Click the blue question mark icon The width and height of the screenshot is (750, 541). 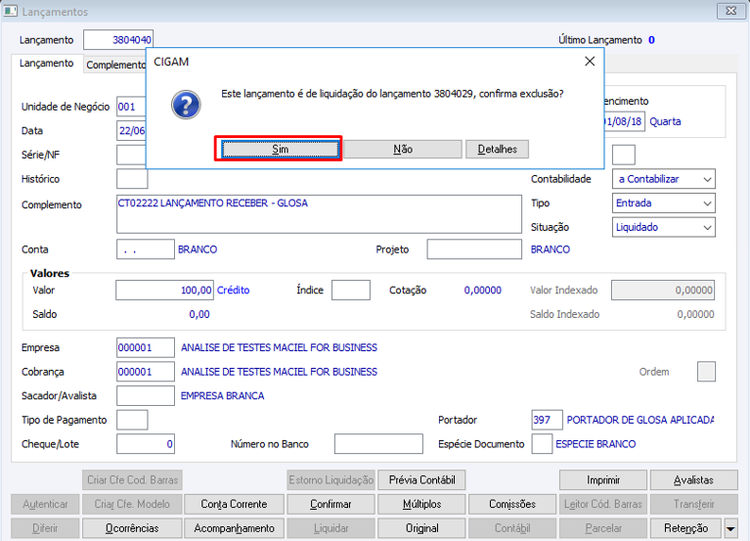click(x=186, y=105)
